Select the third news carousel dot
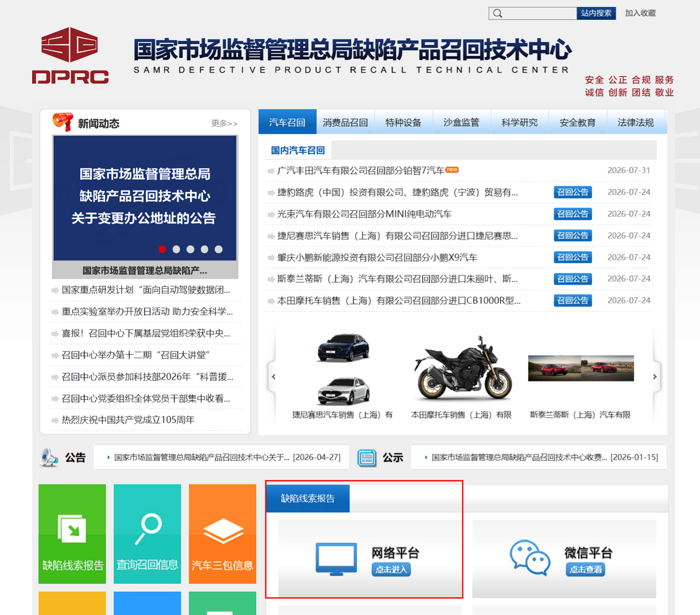The width and height of the screenshot is (700, 615). pos(190,249)
